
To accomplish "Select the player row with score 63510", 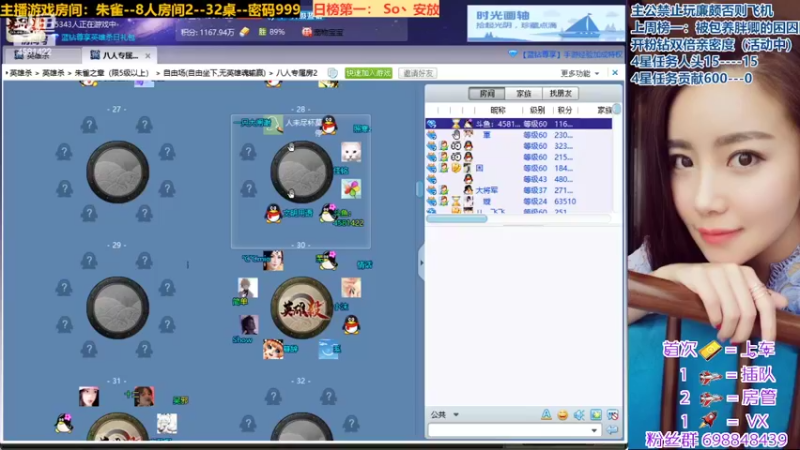I will [x=519, y=202].
